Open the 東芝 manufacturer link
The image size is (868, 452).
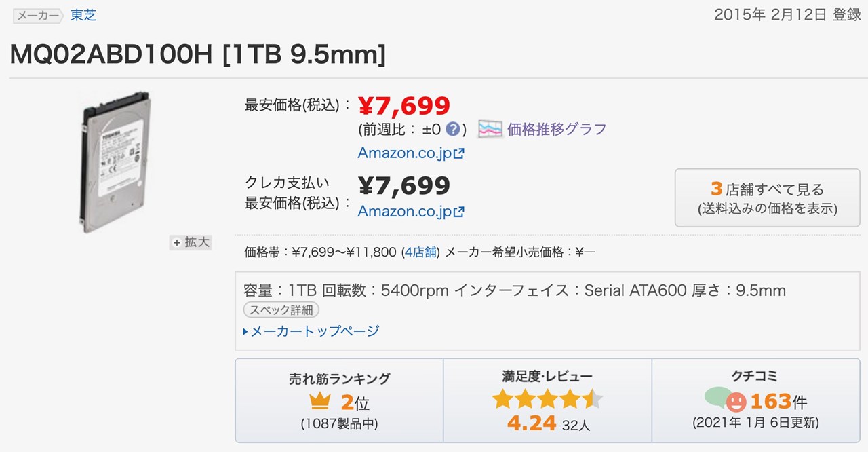tap(83, 14)
